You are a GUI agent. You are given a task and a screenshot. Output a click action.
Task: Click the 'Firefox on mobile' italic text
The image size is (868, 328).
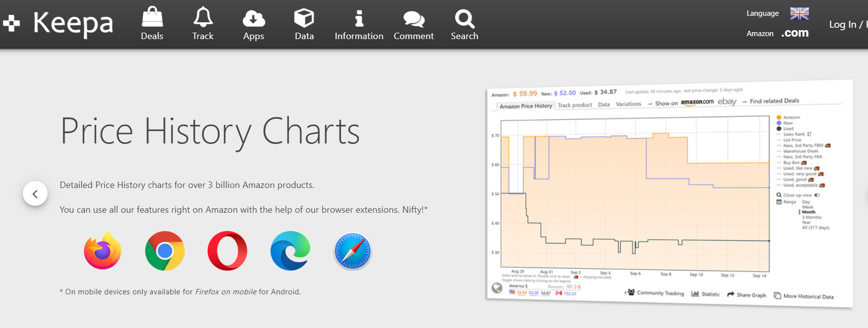[226, 292]
